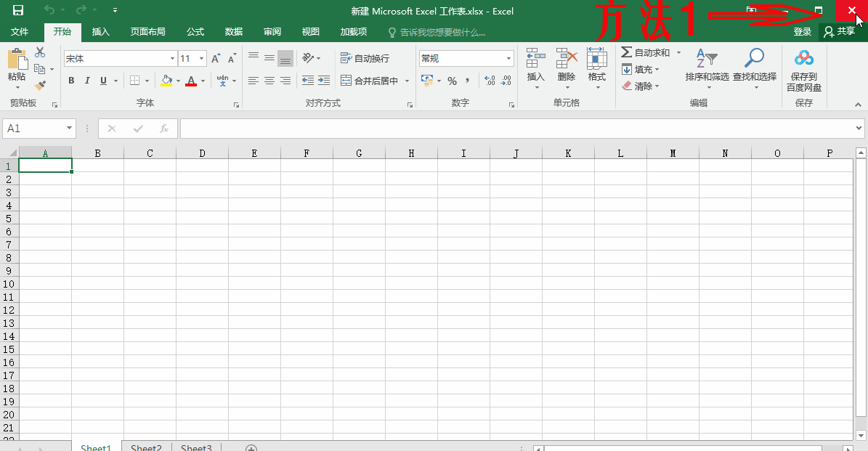Align text to top
The width and height of the screenshot is (868, 451).
click(253, 57)
